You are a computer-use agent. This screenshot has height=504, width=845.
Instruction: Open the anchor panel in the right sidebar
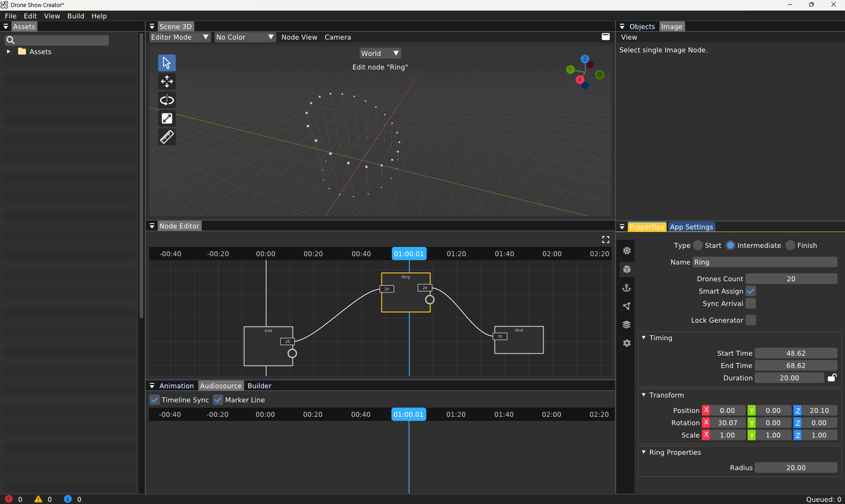coord(626,288)
